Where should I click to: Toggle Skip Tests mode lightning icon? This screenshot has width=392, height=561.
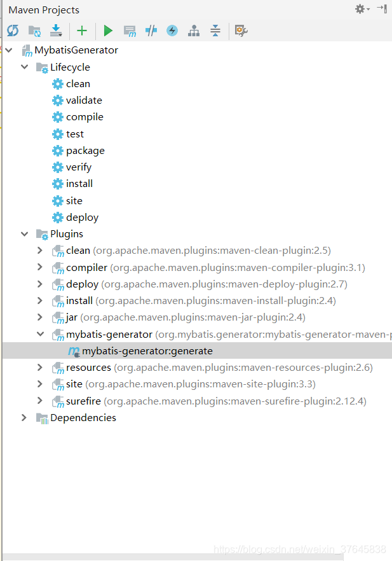tap(172, 31)
